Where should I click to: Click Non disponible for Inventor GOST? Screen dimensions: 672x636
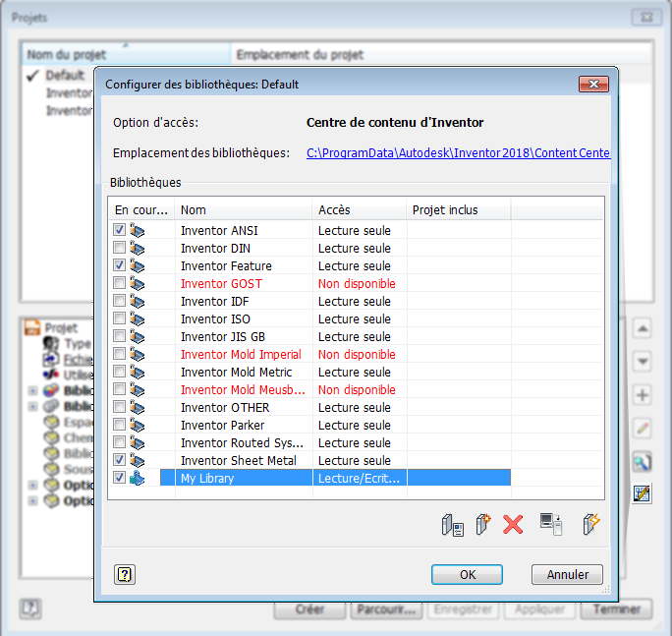[357, 283]
